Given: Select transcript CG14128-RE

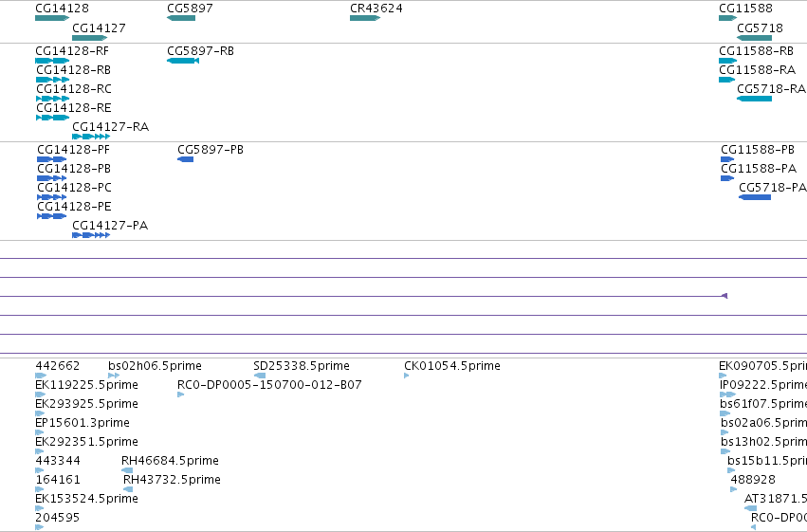Looking at the screenshot, I should point(52,118).
